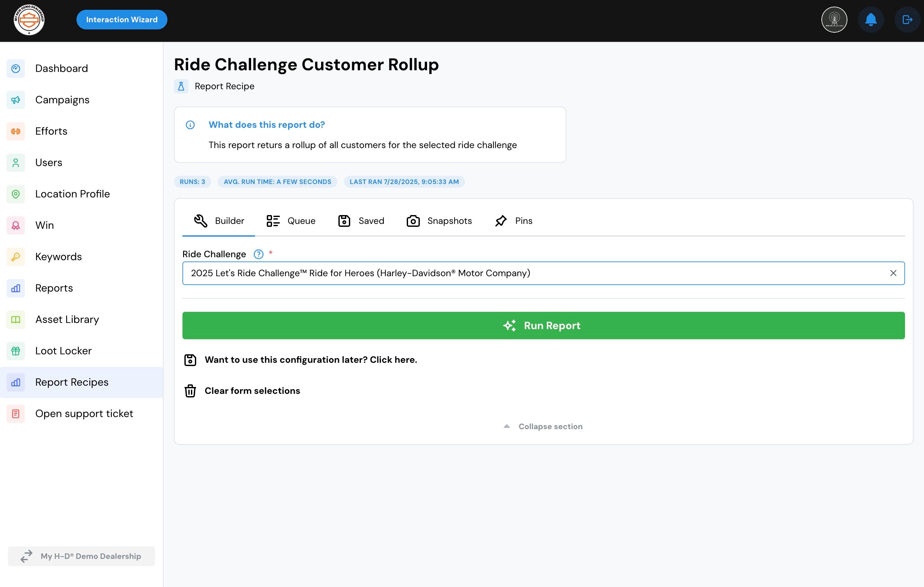This screenshot has height=587, width=924.
Task: Select the Pins tab
Action: pos(513,221)
